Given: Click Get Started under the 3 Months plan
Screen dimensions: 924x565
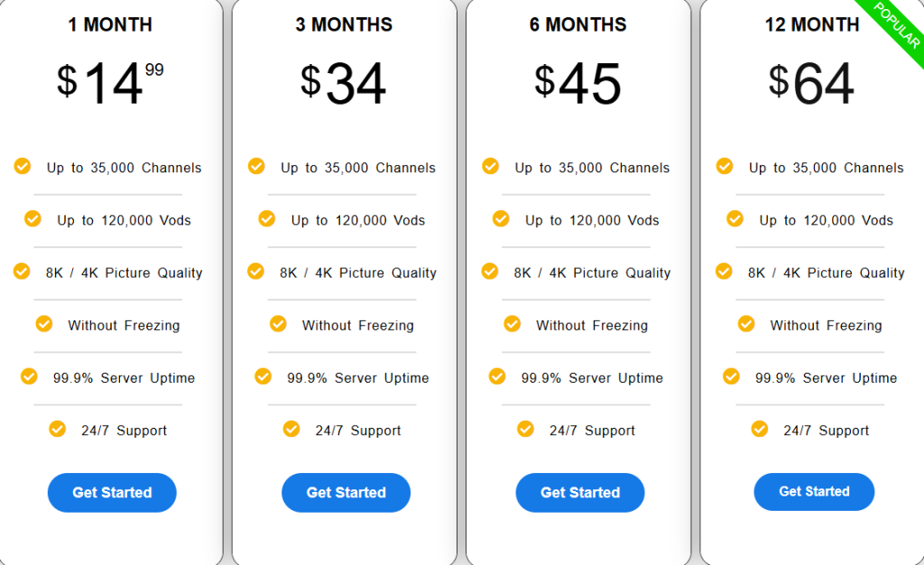Looking at the screenshot, I should 346,493.
